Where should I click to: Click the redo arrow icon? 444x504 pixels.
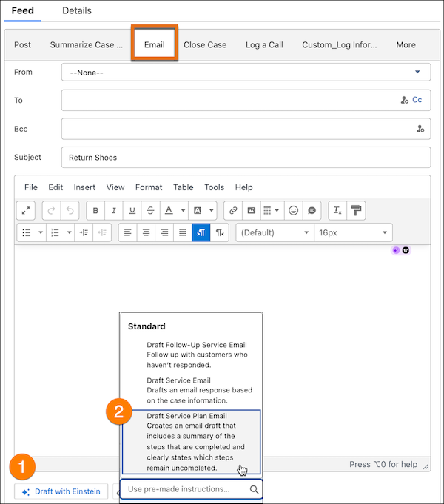tap(52, 210)
